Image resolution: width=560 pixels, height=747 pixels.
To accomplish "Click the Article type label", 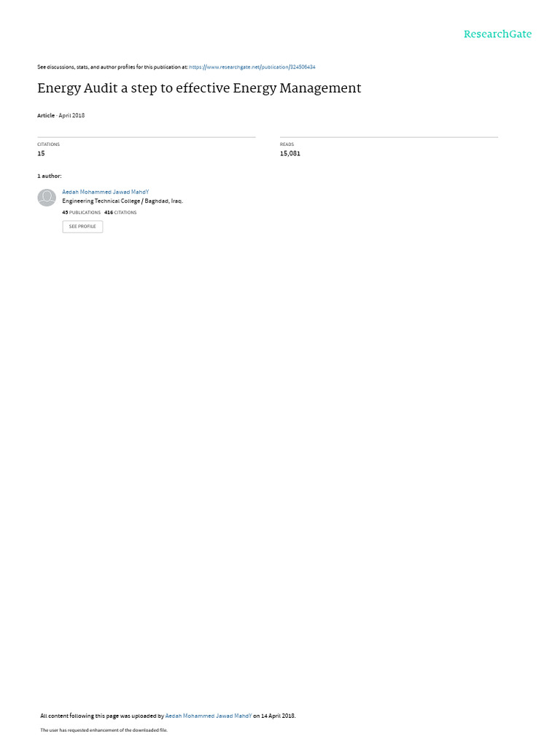I will 46,115.
